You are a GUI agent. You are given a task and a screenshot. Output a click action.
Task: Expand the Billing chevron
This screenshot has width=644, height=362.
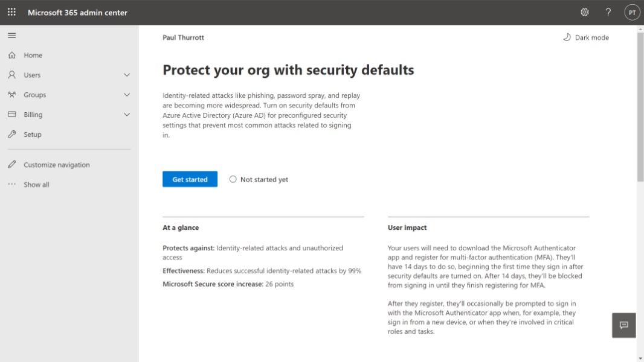[x=127, y=115]
